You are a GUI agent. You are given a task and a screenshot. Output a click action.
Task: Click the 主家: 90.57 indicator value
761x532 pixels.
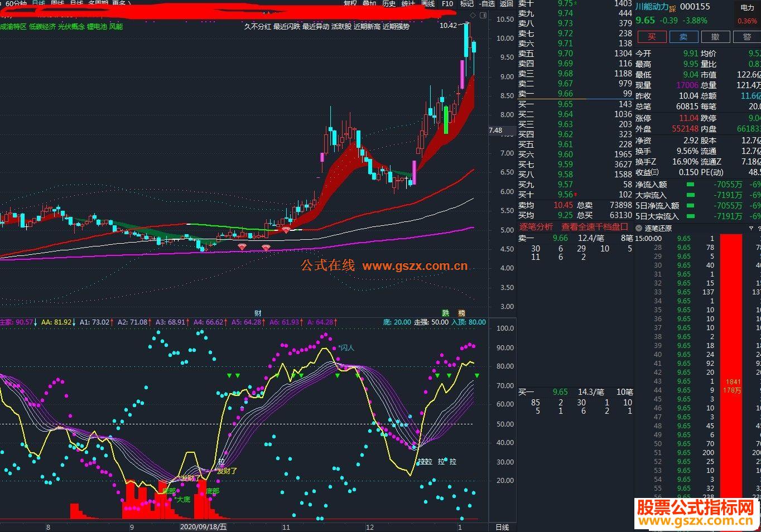point(17,322)
